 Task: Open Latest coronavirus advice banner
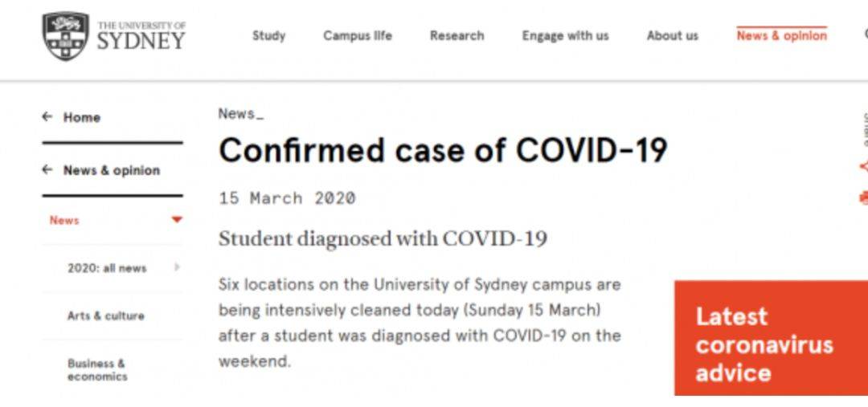pos(771,338)
